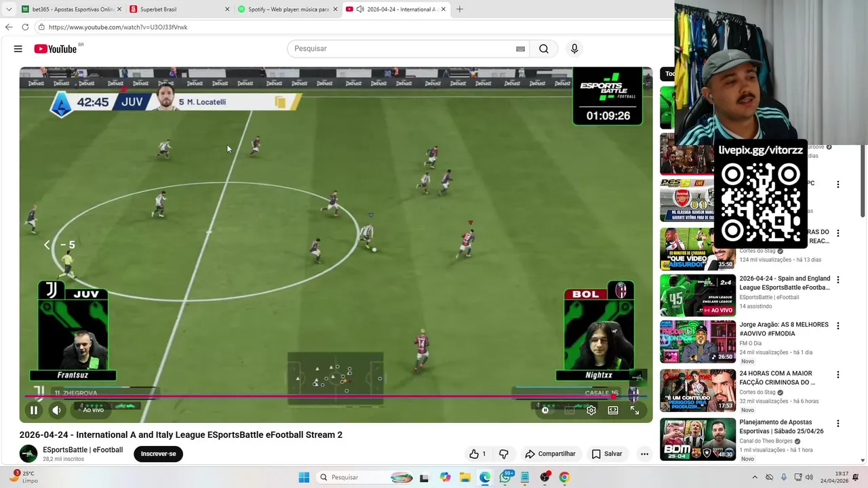Image resolution: width=868 pixels, height=488 pixels.
Task: Click the taskbar Pesquisar search box
Action: tap(365, 477)
